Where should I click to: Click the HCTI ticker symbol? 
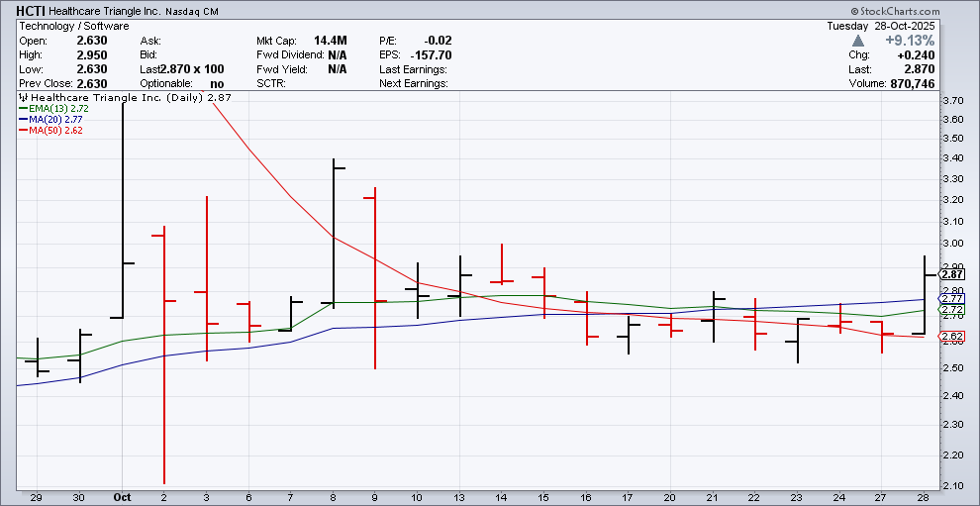click(32, 10)
